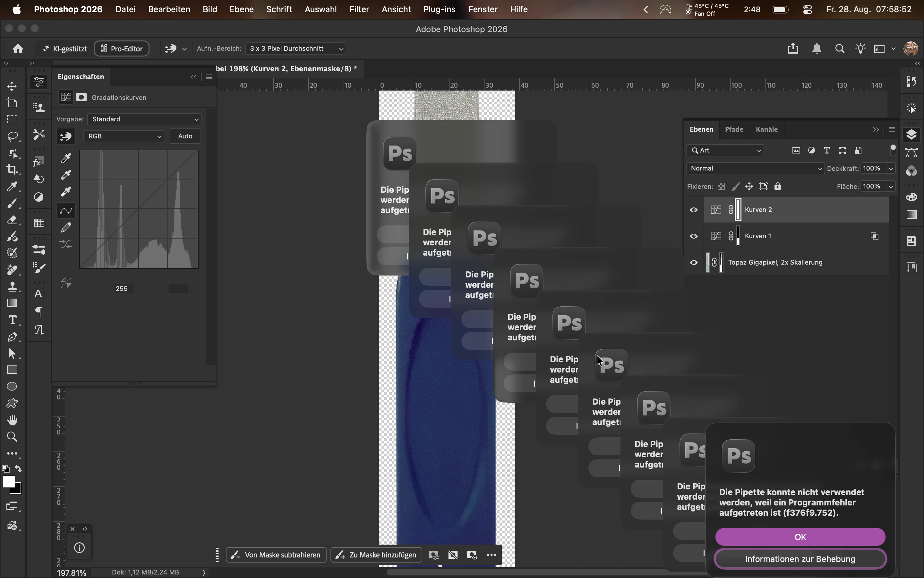Select the Brush tool
The height and width of the screenshot is (578, 924).
pyautogui.click(x=12, y=203)
